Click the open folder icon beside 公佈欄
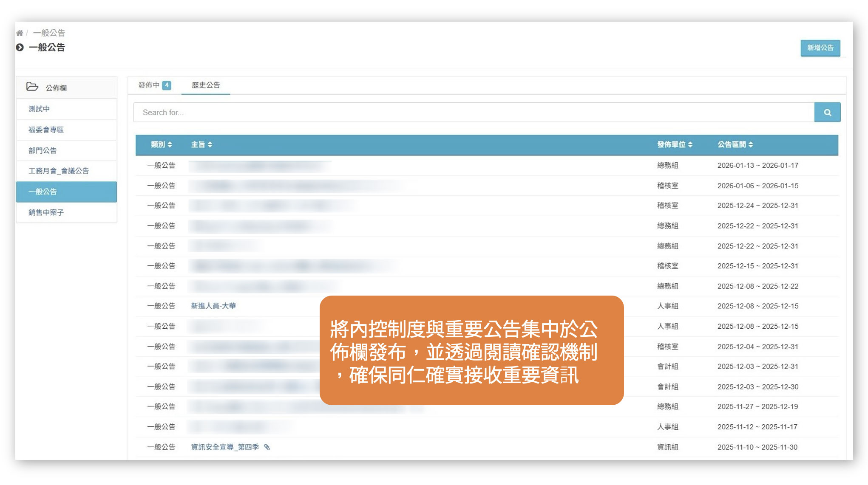 pyautogui.click(x=32, y=87)
